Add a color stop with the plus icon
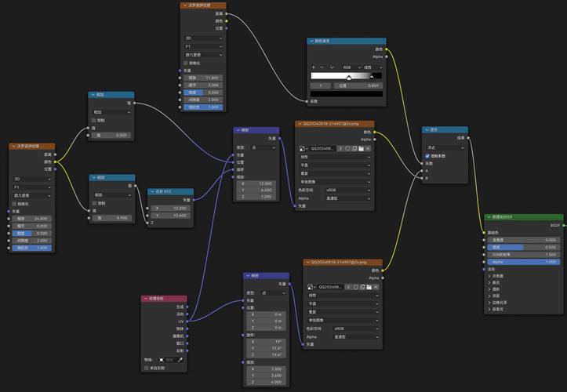 coord(314,67)
